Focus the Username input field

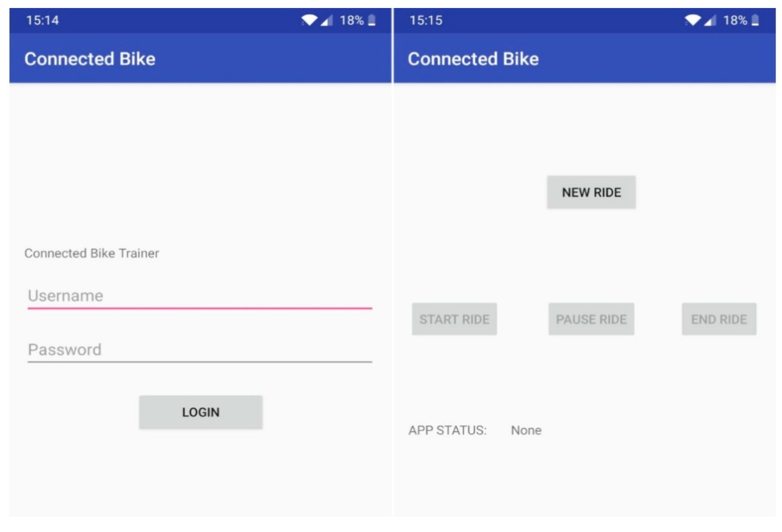coord(199,296)
